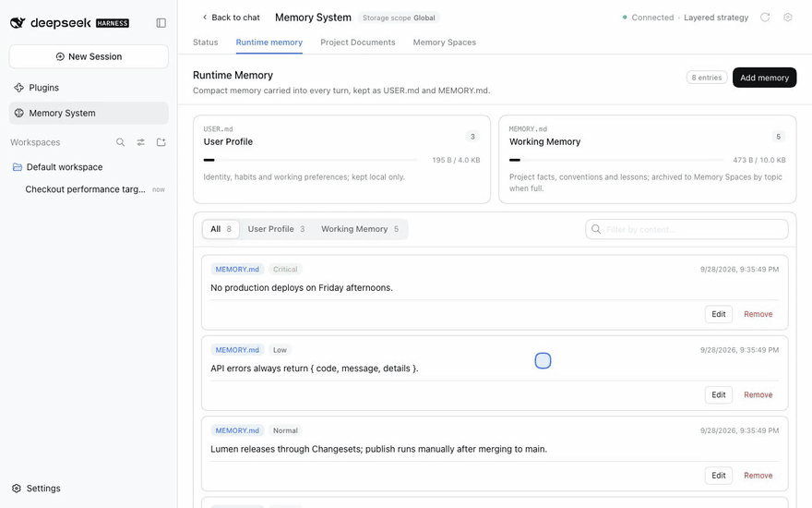Click the Lumen releases through Changesets text
The width and height of the screenshot is (812, 508).
378,449
